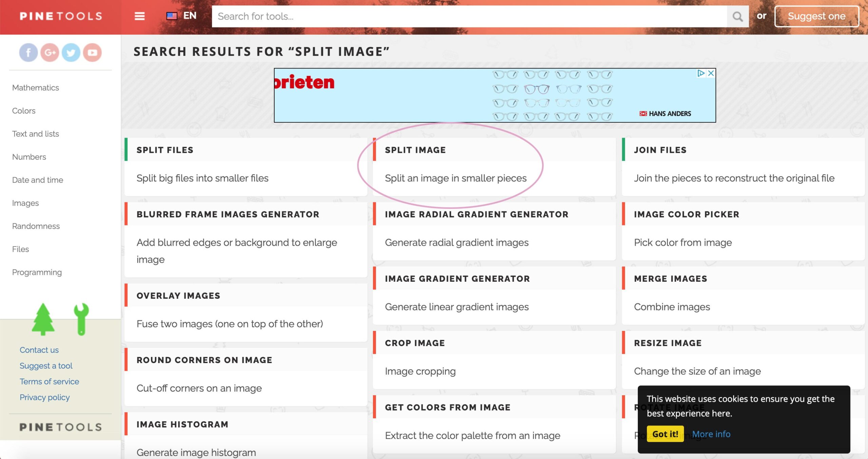Click the magnifier search icon
Image resolution: width=868 pixels, height=459 pixels.
[x=737, y=16]
